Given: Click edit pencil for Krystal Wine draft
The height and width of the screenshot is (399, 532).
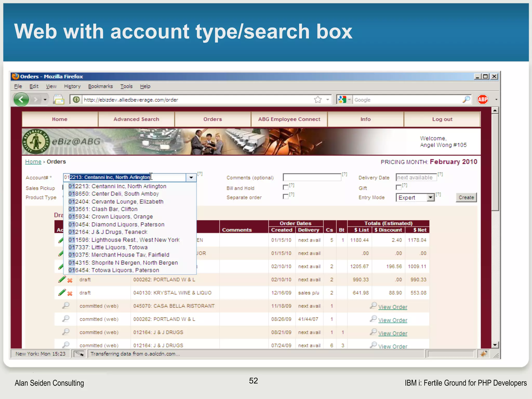Looking at the screenshot, I should point(62,292).
